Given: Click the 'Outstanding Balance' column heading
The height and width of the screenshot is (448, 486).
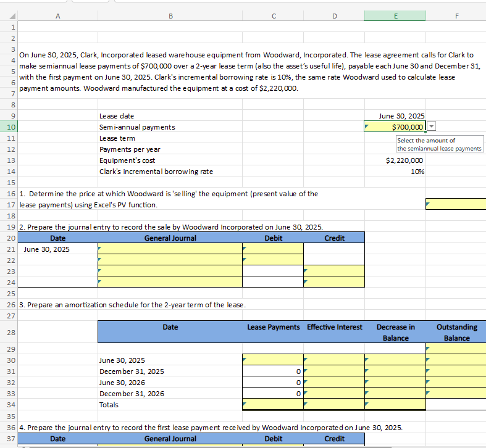Looking at the screenshot, I should click(x=457, y=333).
